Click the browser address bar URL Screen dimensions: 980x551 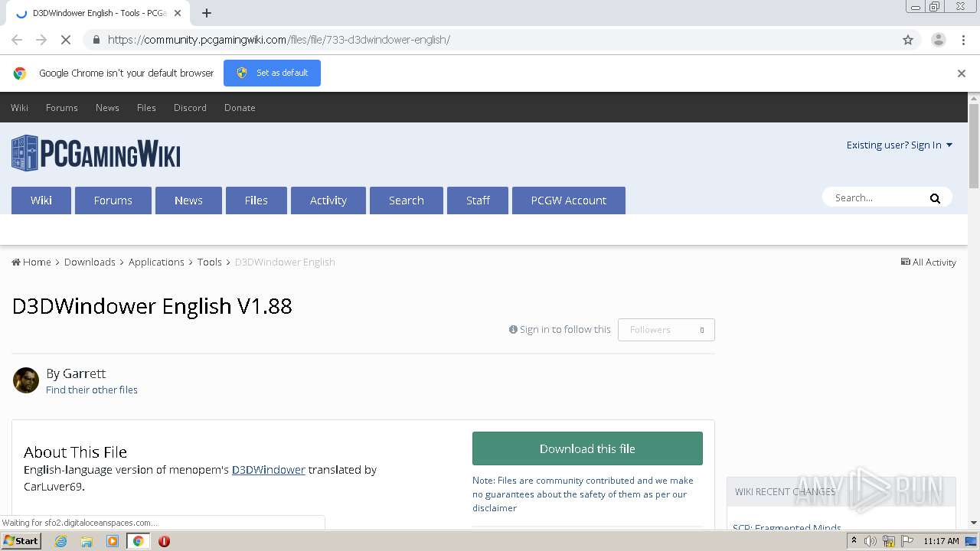(x=279, y=40)
